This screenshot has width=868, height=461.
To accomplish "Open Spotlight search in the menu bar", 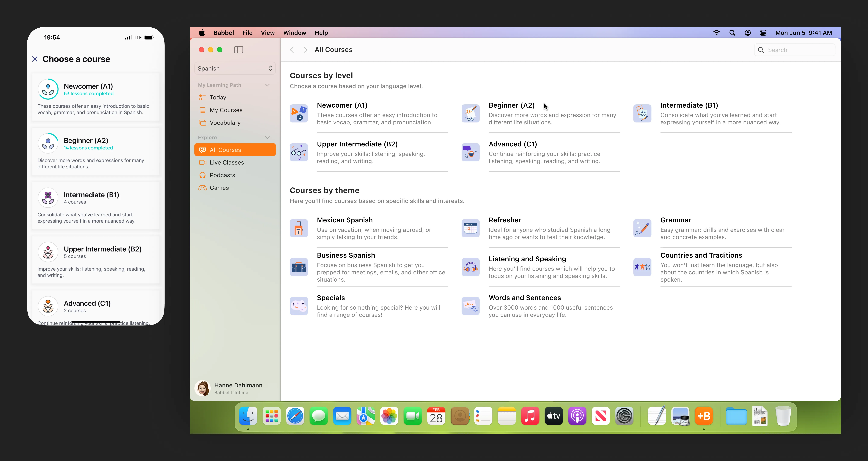I will 732,33.
